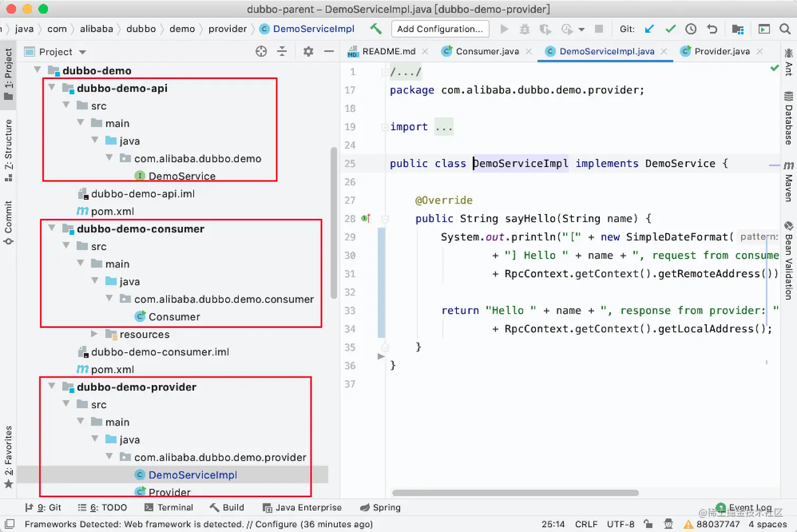Click the CRLF line separator indicator
The image size is (797, 532).
click(586, 524)
